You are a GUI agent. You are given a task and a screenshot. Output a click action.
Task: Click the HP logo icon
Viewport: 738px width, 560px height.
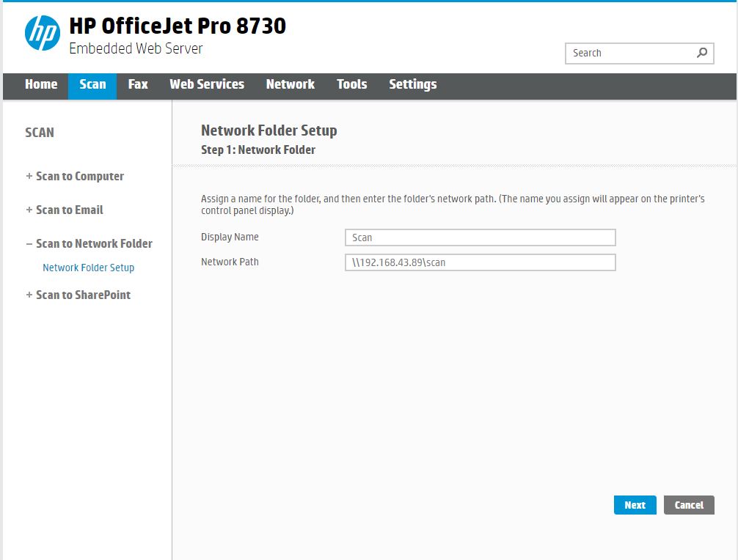tap(42, 34)
